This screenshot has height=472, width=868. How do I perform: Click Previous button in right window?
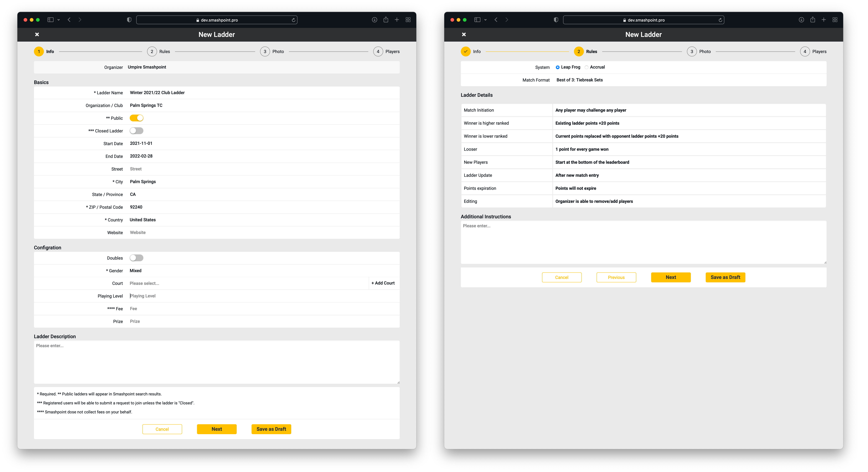[x=616, y=277]
